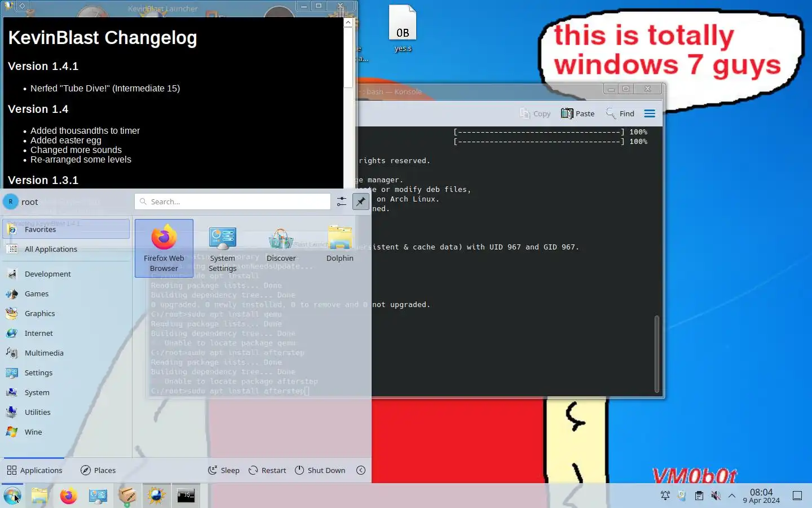Switch to the Applications tab

[x=34, y=470]
